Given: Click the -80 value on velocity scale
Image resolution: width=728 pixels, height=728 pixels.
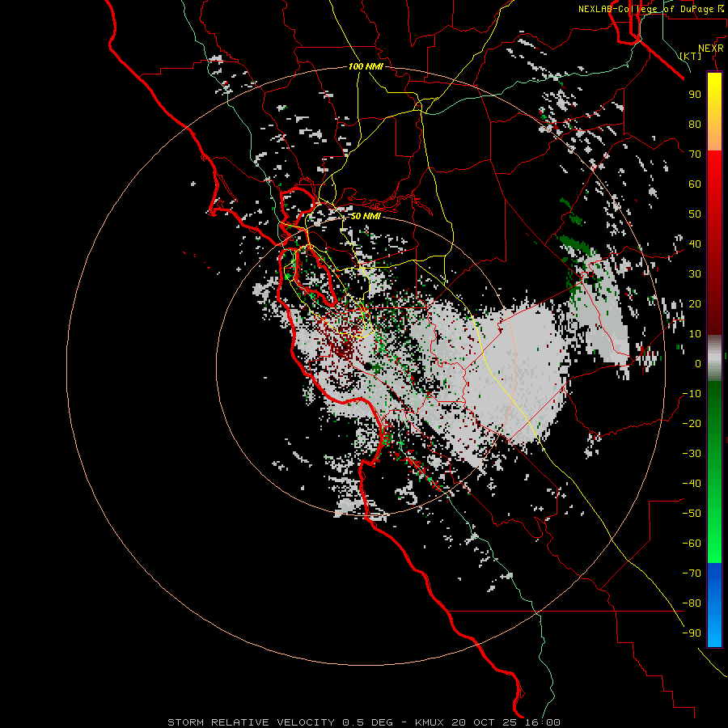Looking at the screenshot, I should 692,603.
